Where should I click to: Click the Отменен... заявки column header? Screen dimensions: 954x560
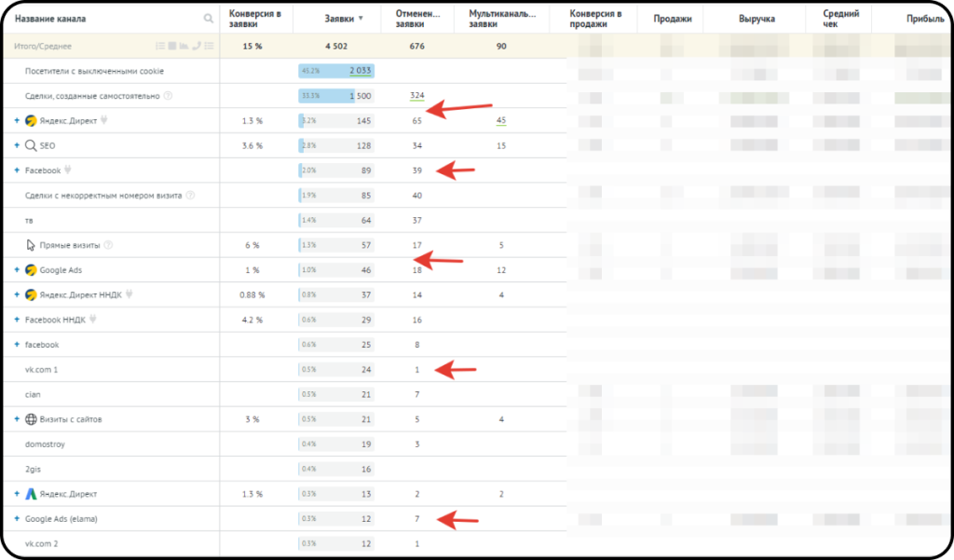(x=417, y=19)
